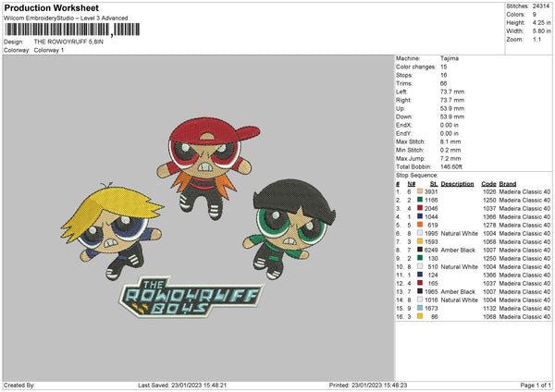The image size is (555, 392).
Task: Select the orange swatch in stop row 5
Action: point(420,225)
